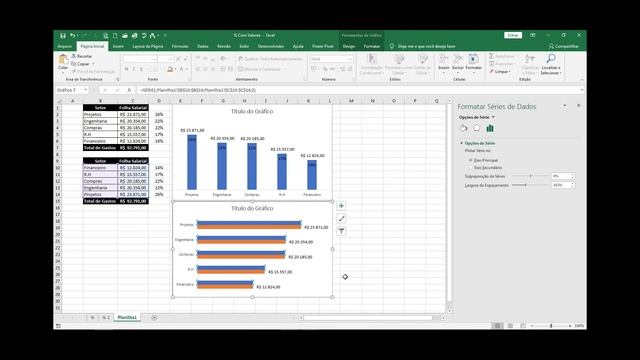Click the Total de Gastos cell in row 7
This screenshot has width=640, height=360.
pyautogui.click(x=100, y=147)
